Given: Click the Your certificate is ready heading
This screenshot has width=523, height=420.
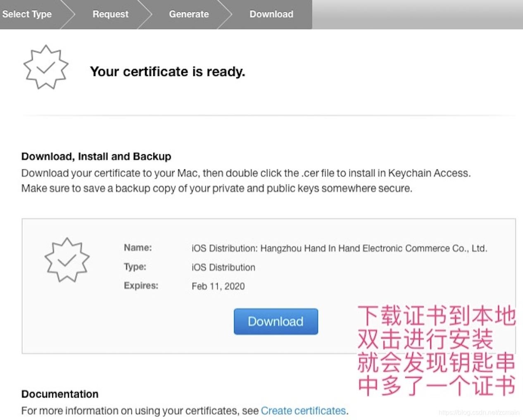Looking at the screenshot, I should click(168, 72).
